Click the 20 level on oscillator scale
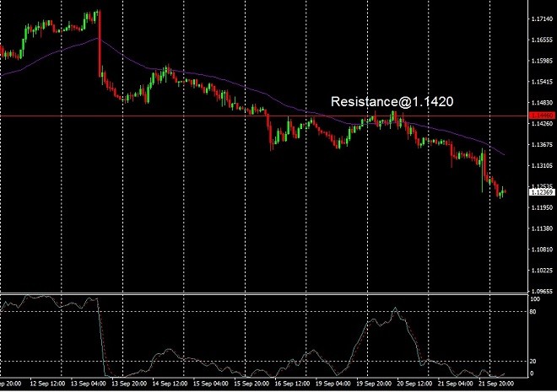This screenshot has width=557, height=392. [x=533, y=362]
